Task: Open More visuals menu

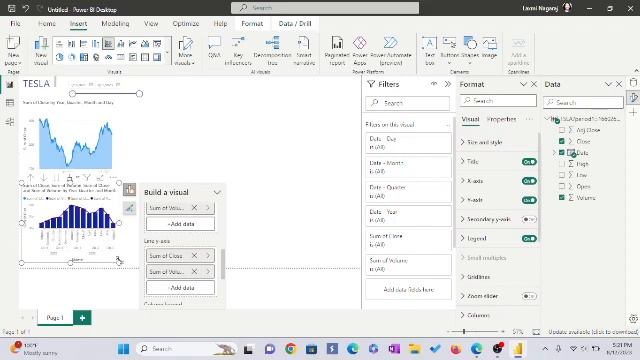Action: click(185, 51)
